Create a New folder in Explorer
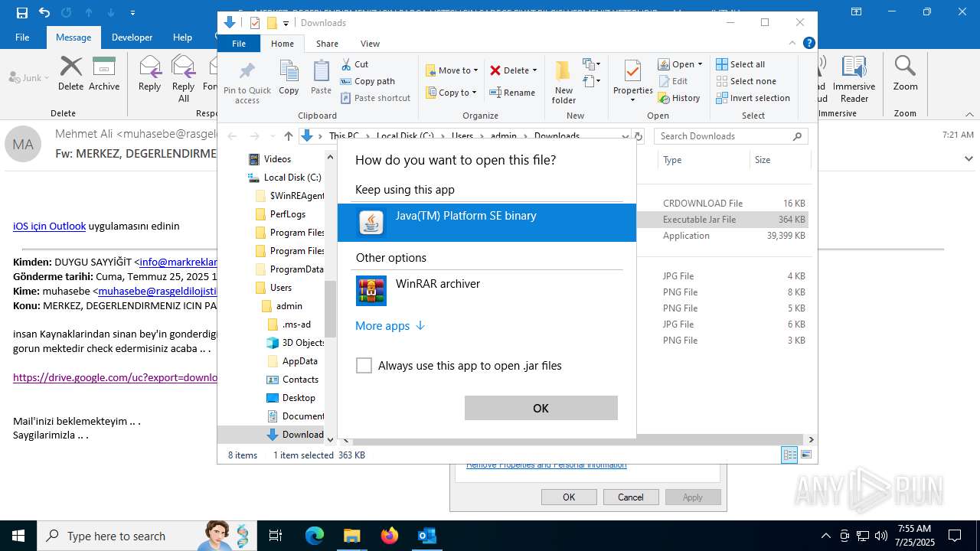Screen dimensions: 980x551 [563, 82]
